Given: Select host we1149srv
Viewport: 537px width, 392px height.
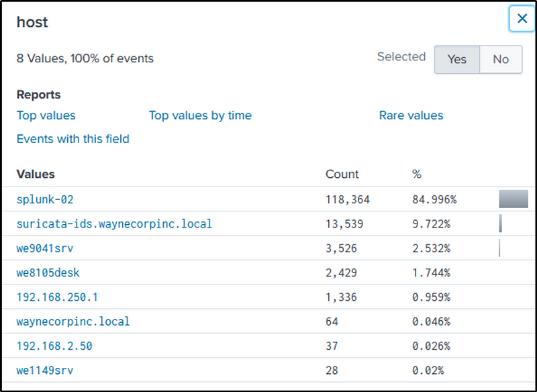Looking at the screenshot, I should pyautogui.click(x=45, y=370).
